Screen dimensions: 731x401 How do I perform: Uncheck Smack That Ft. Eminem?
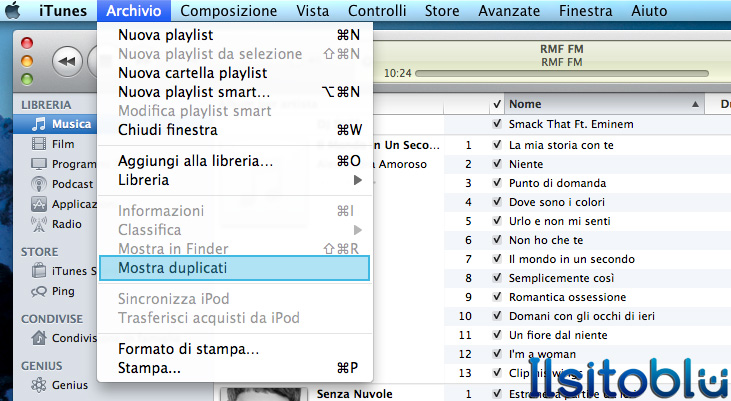[x=497, y=124]
